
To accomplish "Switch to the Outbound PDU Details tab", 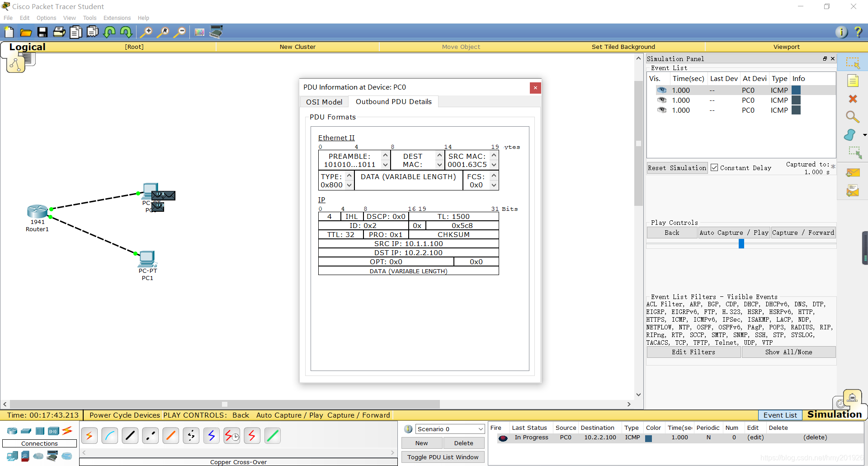I will tap(393, 101).
